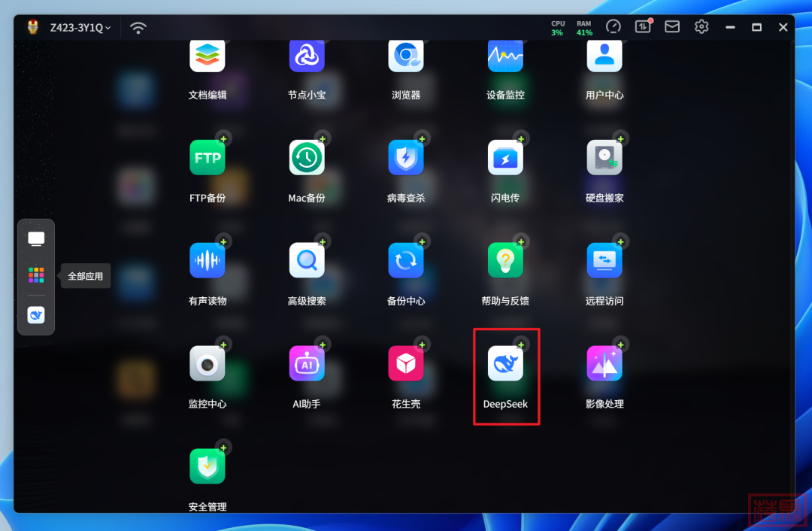The image size is (812, 531).
Task: Launch the 病毒查杀 antivirus app
Action: click(x=406, y=157)
